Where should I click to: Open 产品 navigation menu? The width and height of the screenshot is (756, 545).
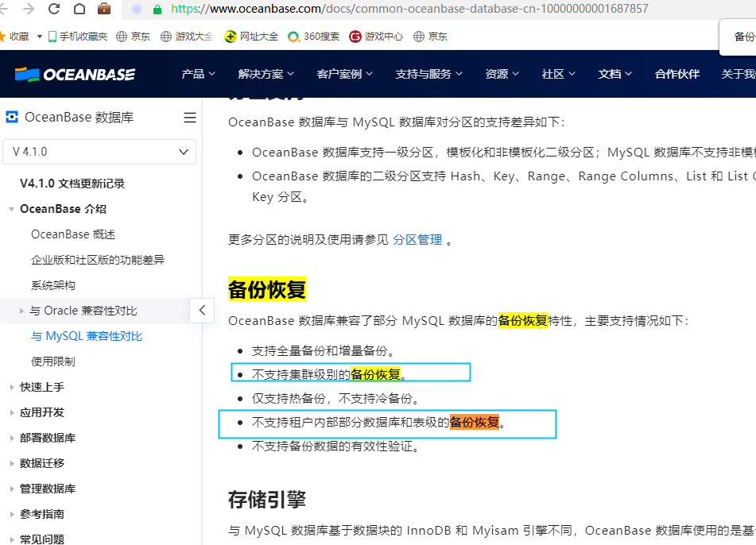[198, 74]
